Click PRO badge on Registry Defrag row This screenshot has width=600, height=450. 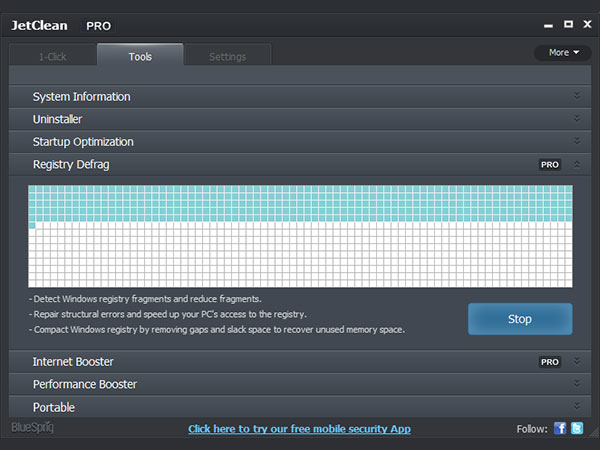[550, 164]
